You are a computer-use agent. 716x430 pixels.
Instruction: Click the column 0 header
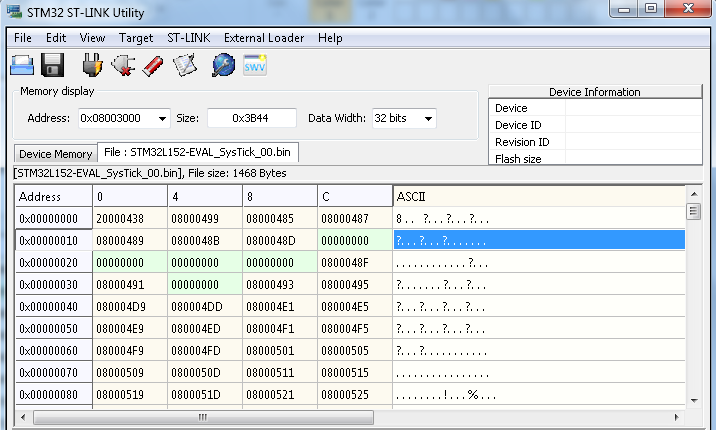(x=130, y=197)
